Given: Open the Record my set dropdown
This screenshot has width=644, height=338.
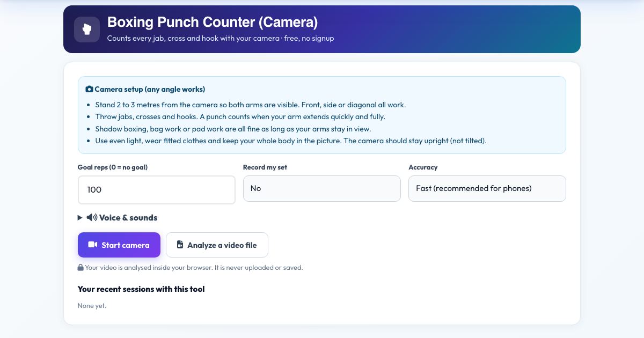Looking at the screenshot, I should [x=322, y=188].
